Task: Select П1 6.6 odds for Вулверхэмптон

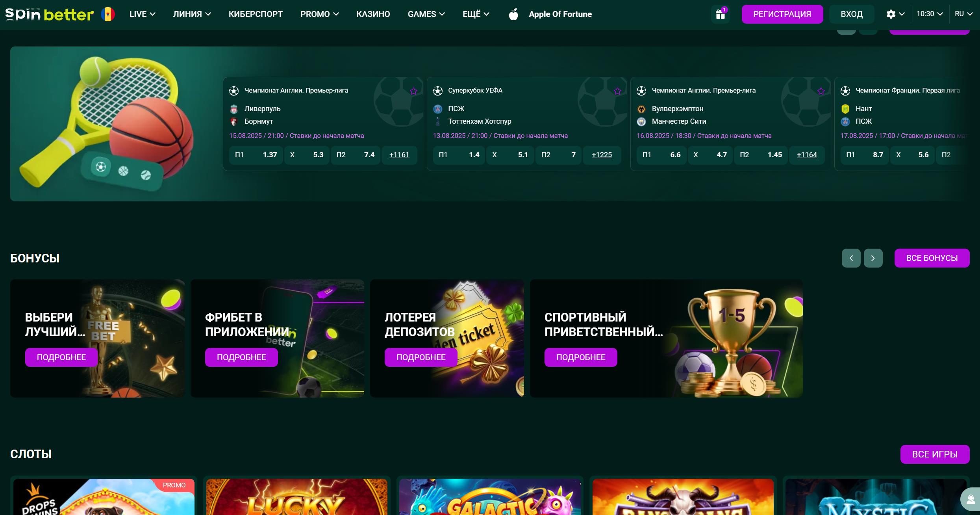Action: [x=661, y=155]
